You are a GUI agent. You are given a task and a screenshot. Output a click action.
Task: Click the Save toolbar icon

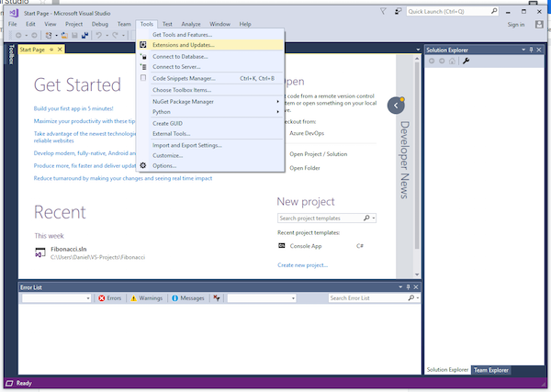click(x=74, y=35)
